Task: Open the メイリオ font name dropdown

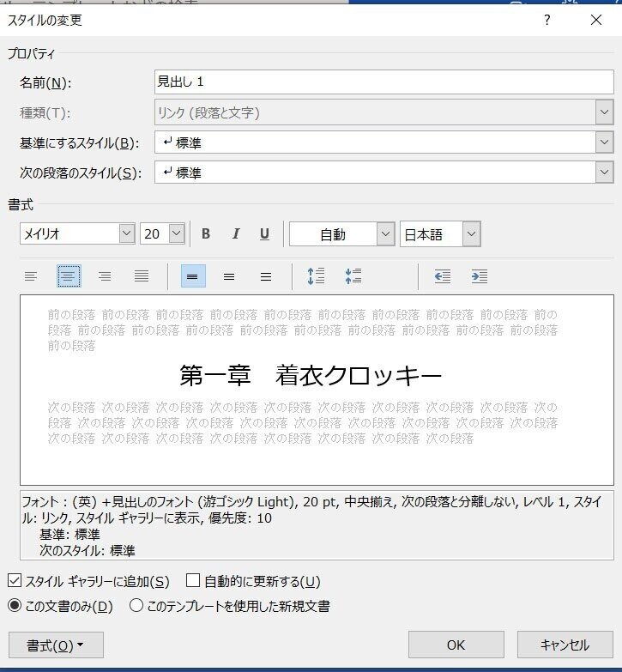Action: (x=126, y=234)
